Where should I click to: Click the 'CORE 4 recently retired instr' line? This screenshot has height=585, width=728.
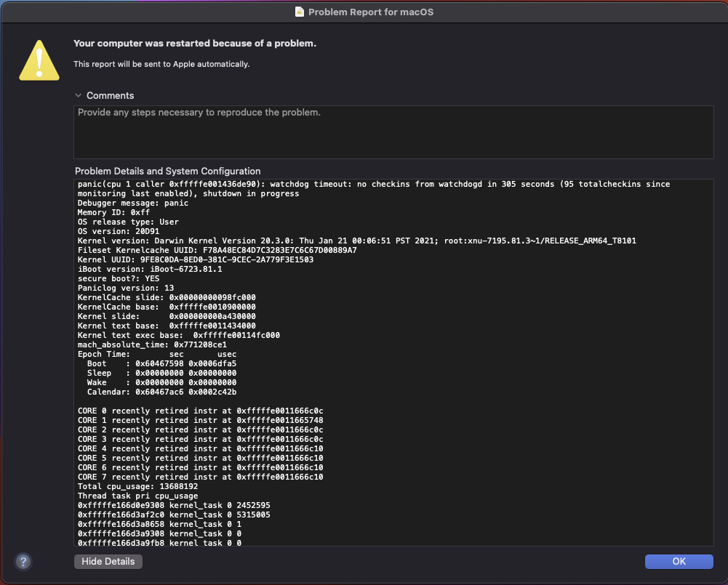pos(201,448)
